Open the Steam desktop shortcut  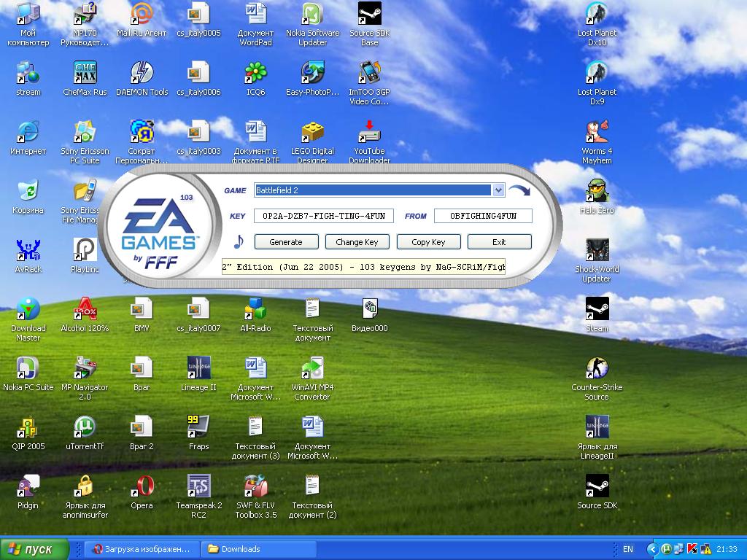(597, 309)
